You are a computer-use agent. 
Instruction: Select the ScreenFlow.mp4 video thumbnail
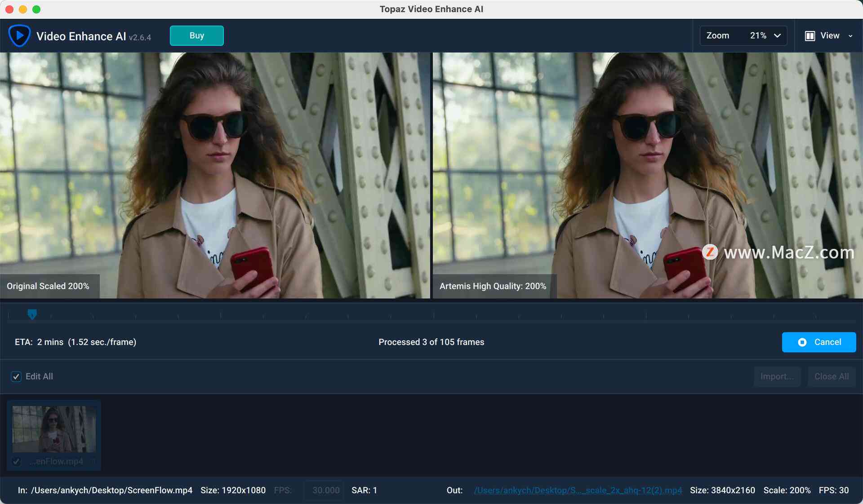(x=54, y=429)
